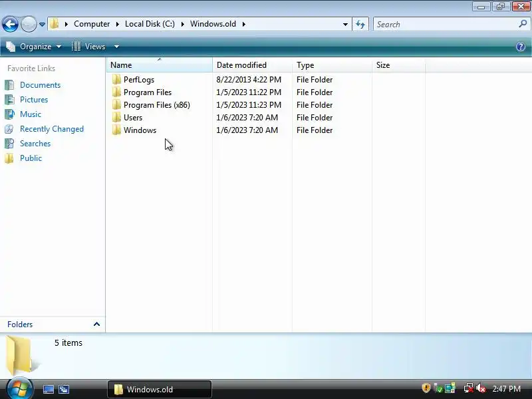Select the Program Files (x86) folder icon
The width and height of the screenshot is (532, 399).
tap(116, 105)
